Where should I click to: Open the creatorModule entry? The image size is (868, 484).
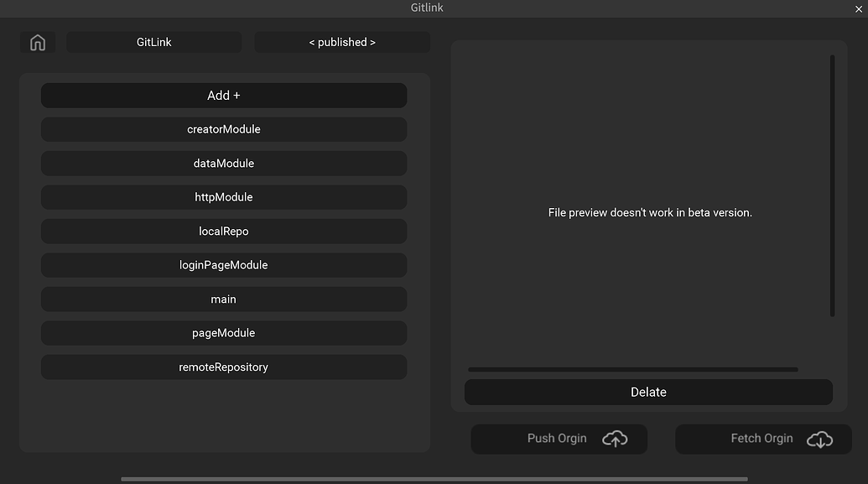click(223, 129)
